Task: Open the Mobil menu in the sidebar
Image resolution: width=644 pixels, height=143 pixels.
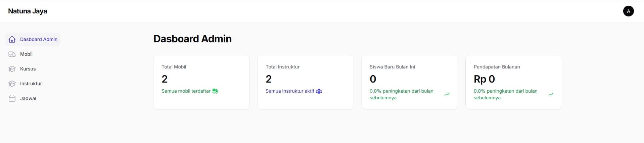Action: pos(26,54)
